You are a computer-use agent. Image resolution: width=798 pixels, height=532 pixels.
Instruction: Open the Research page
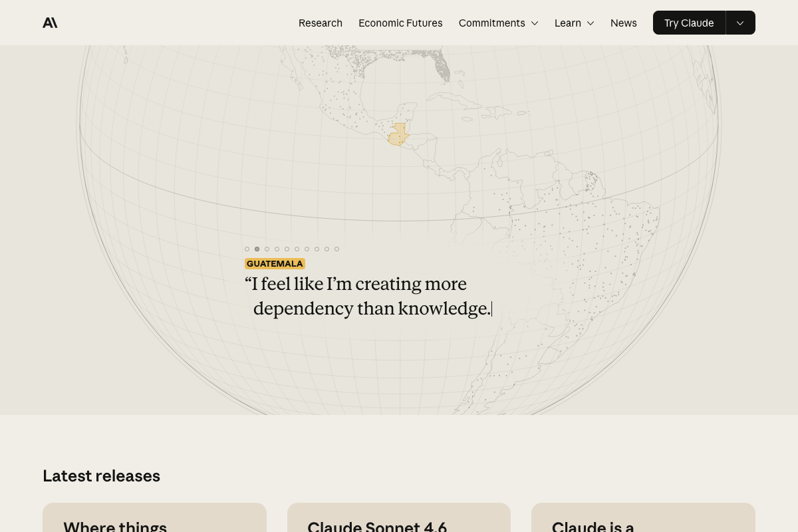tap(321, 23)
